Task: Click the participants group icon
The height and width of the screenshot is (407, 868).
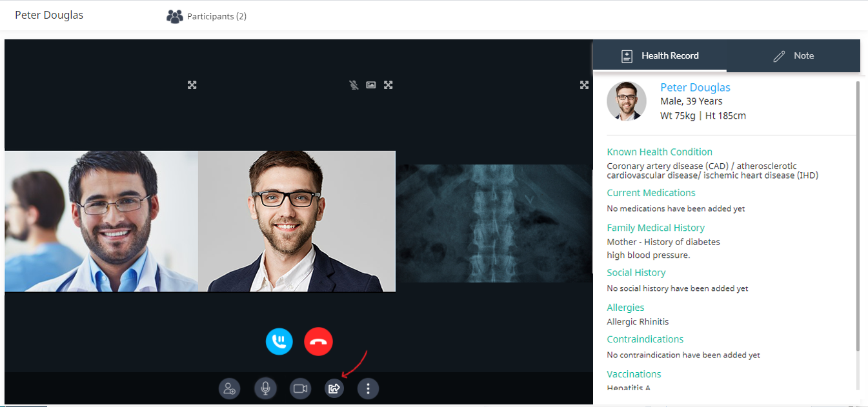Action: point(175,16)
